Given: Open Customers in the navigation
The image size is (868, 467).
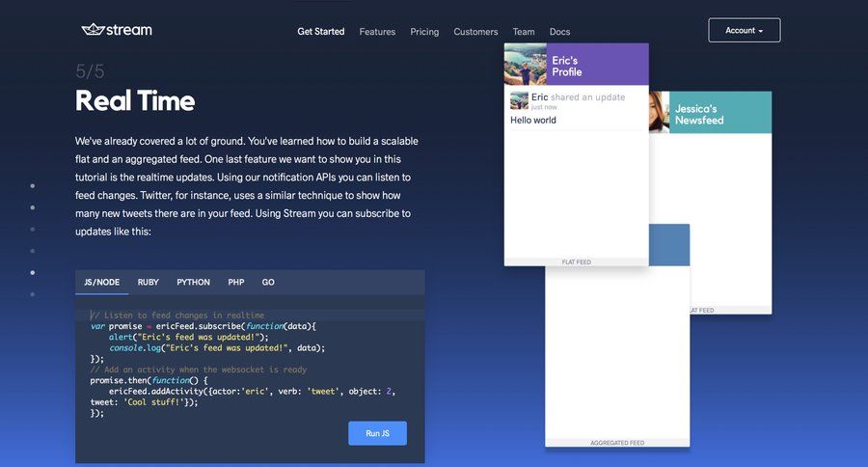Looking at the screenshot, I should coord(475,32).
